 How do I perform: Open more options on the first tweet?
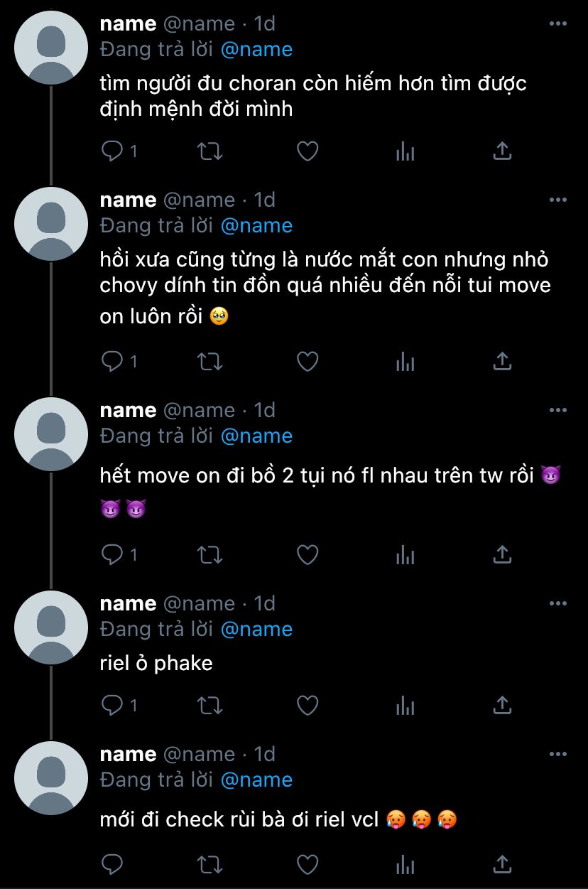[x=558, y=23]
